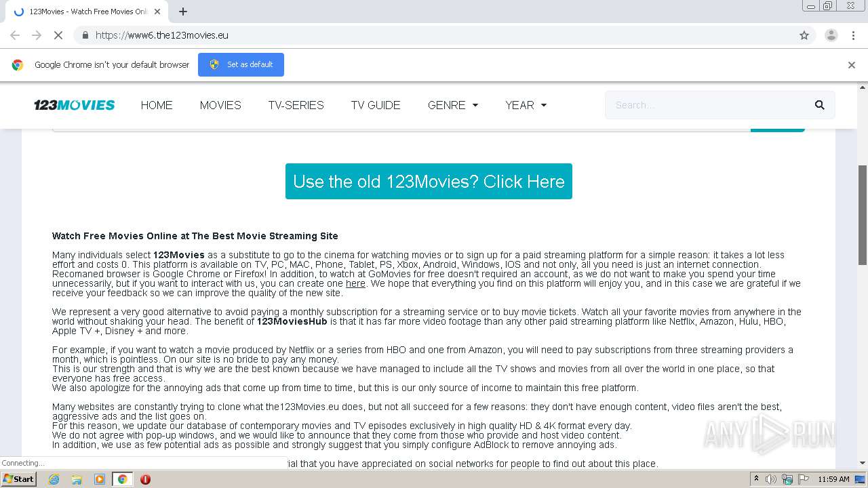Select the 123Movies tab title

point(88,12)
